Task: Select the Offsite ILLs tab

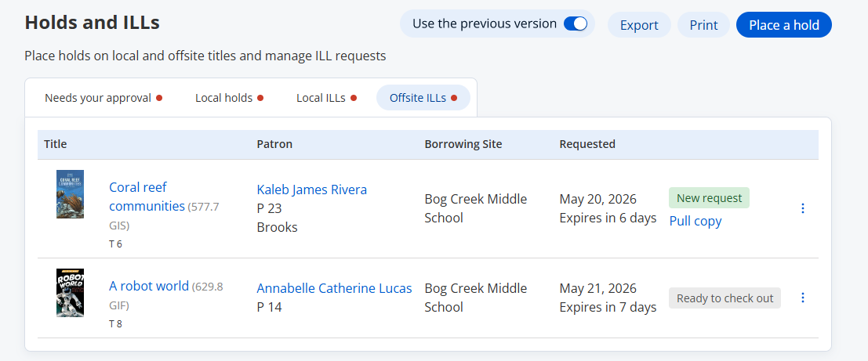Action: pyautogui.click(x=423, y=98)
